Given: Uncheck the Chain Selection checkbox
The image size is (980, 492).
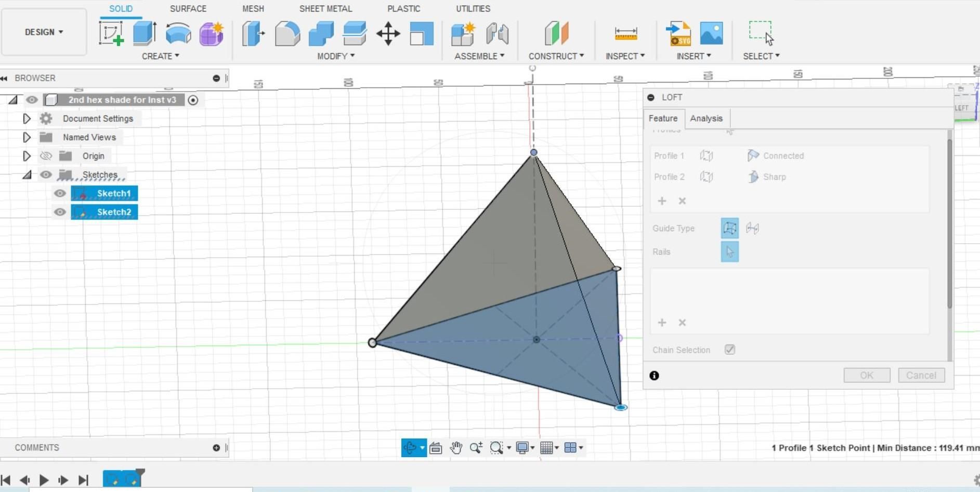Looking at the screenshot, I should pos(730,350).
